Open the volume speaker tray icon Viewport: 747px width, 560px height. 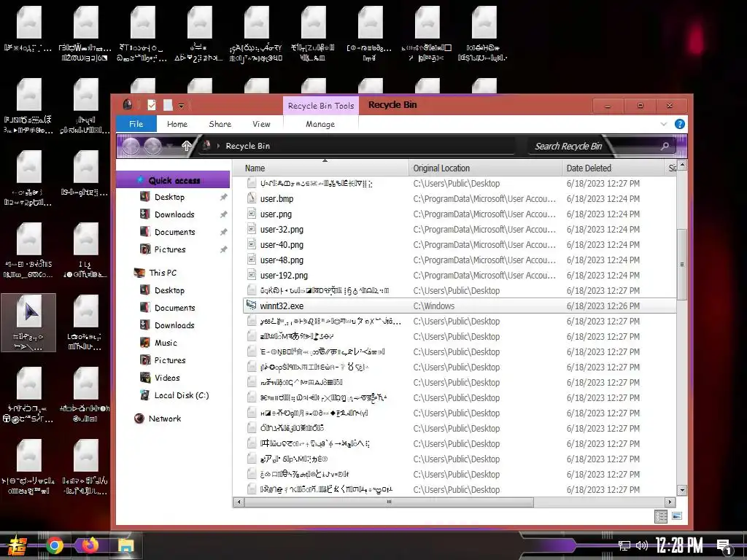(x=641, y=545)
